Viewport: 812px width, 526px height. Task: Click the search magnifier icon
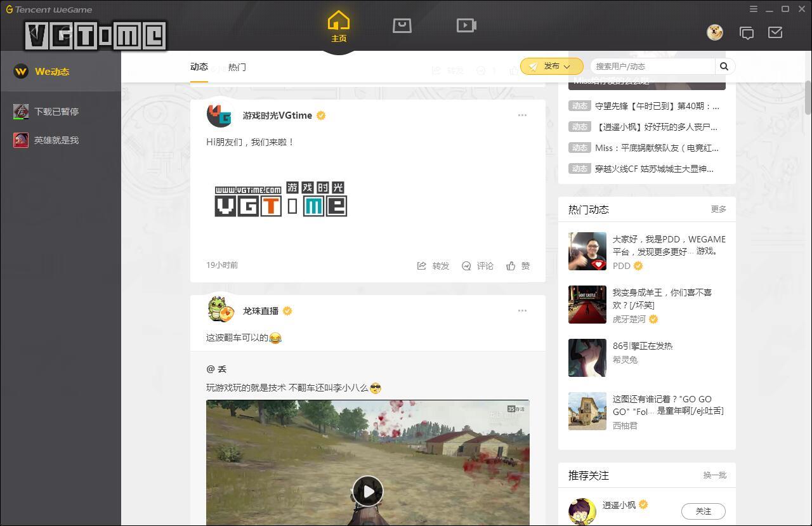724,66
